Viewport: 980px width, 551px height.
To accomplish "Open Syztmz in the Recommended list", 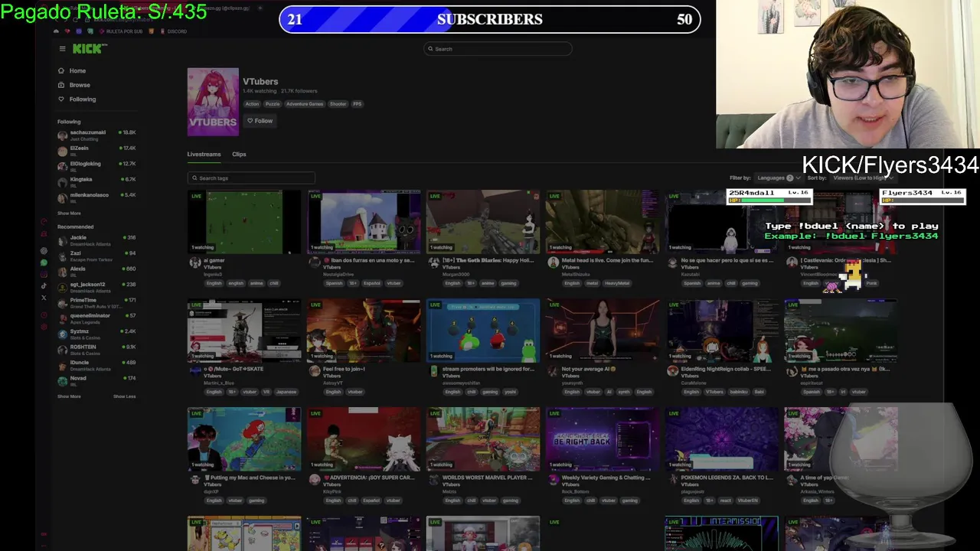I will [x=97, y=334].
